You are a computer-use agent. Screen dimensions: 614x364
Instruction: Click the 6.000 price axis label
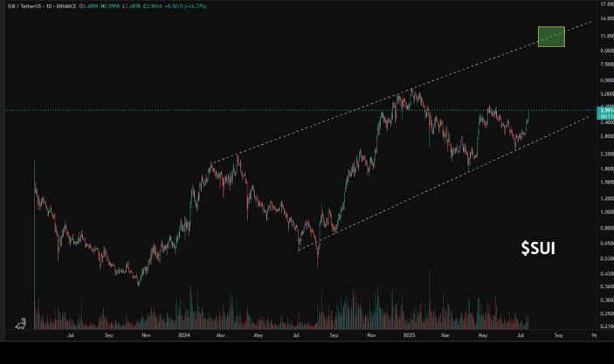point(606,80)
